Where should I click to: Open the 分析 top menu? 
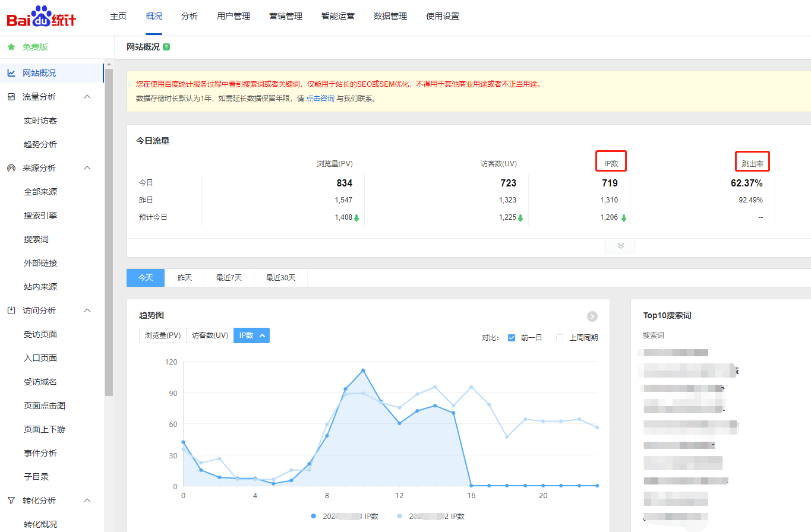tap(190, 16)
